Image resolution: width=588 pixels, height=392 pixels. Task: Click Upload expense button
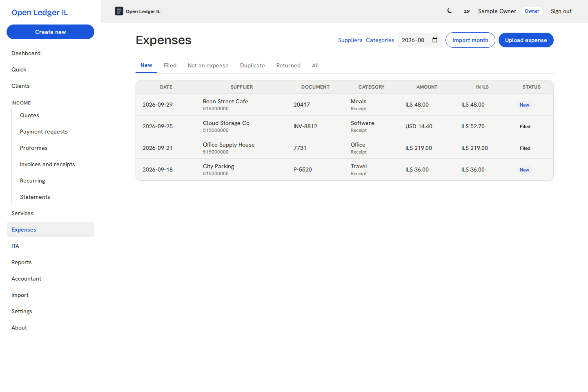[526, 40]
